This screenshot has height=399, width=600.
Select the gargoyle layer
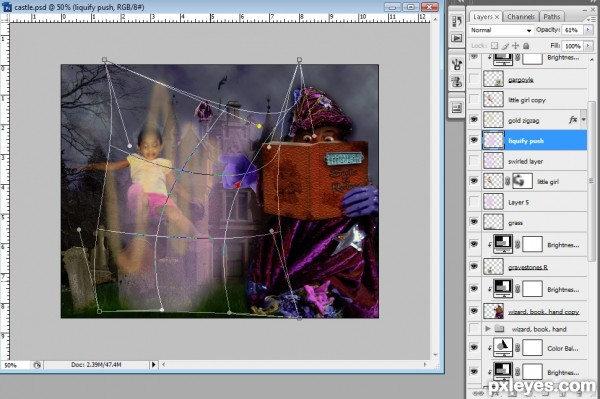[534, 79]
